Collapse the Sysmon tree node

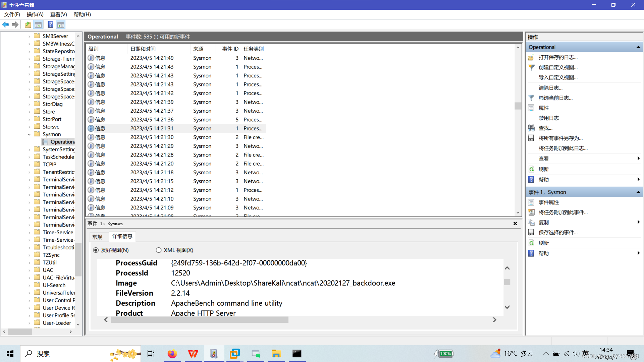29,134
